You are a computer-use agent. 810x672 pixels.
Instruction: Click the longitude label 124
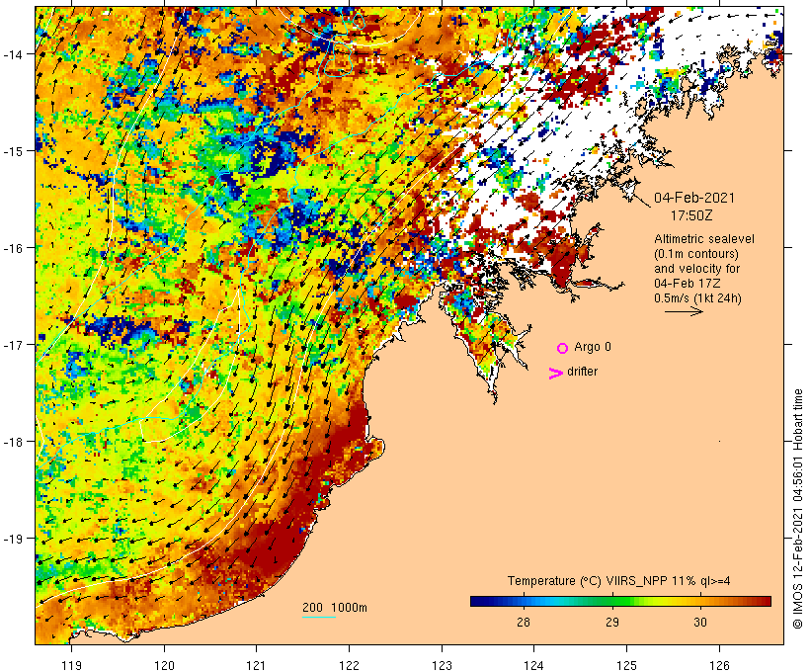(x=533, y=665)
